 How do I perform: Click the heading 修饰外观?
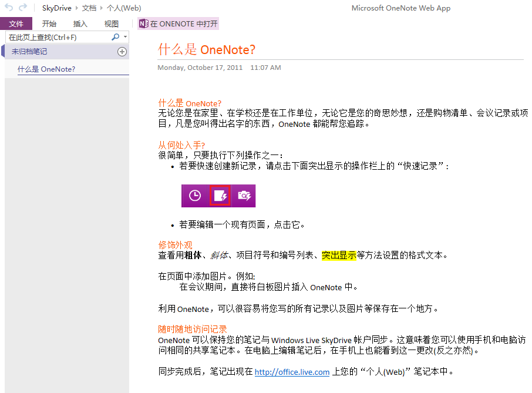click(x=175, y=245)
